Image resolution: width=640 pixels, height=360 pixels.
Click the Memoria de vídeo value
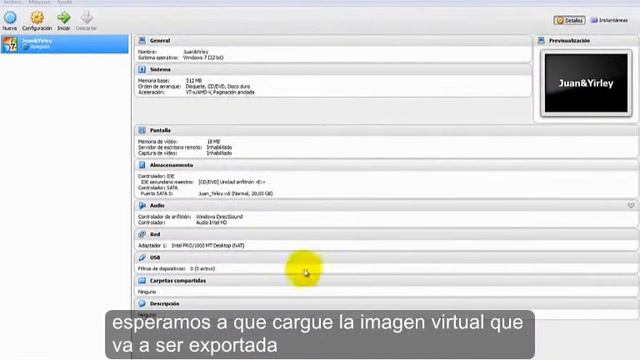(213, 142)
